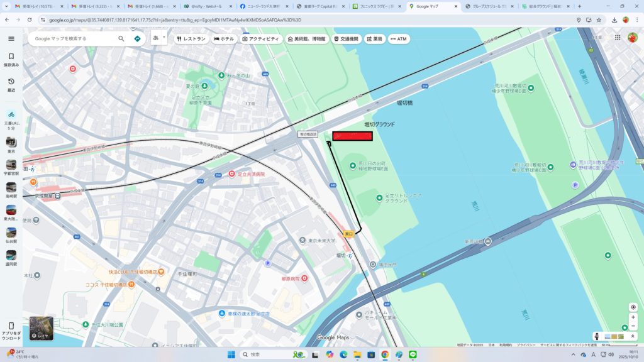Expand the imagery strip chevron at bottom right

pyautogui.click(x=633, y=336)
